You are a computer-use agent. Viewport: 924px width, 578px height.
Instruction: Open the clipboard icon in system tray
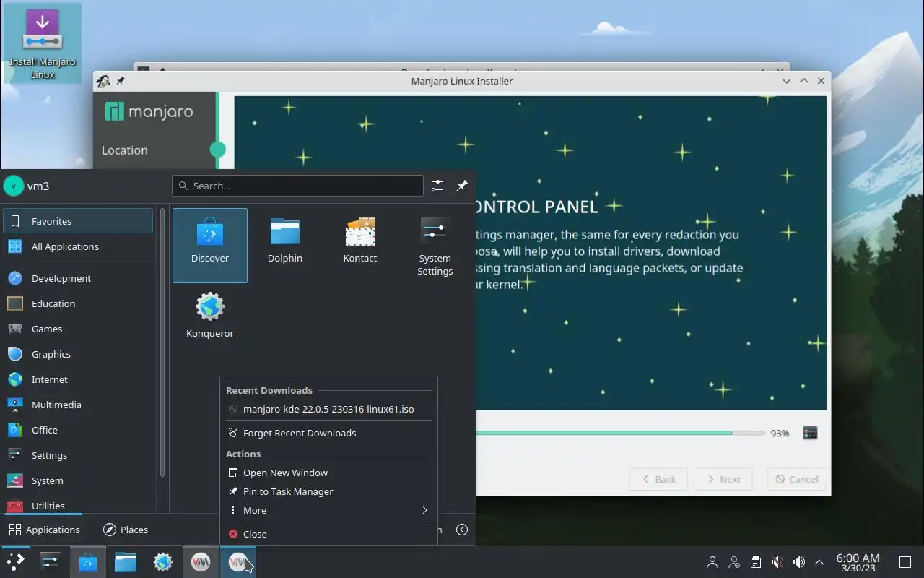click(x=755, y=562)
